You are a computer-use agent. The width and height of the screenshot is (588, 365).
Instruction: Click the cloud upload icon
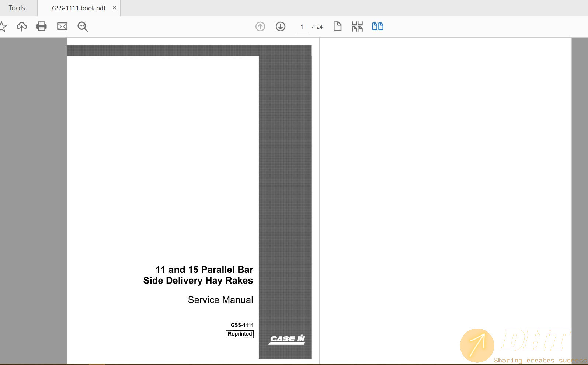tap(22, 27)
